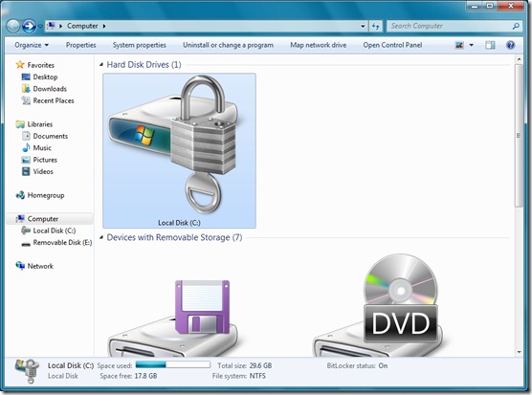Open the Pictures library
This screenshot has height=395, width=532.
click(45, 160)
